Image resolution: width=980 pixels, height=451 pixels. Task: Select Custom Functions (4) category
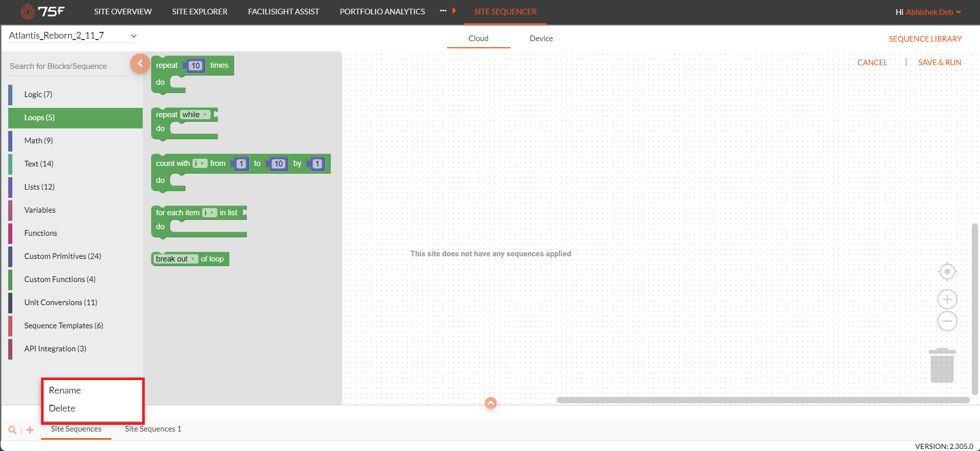tap(75, 279)
